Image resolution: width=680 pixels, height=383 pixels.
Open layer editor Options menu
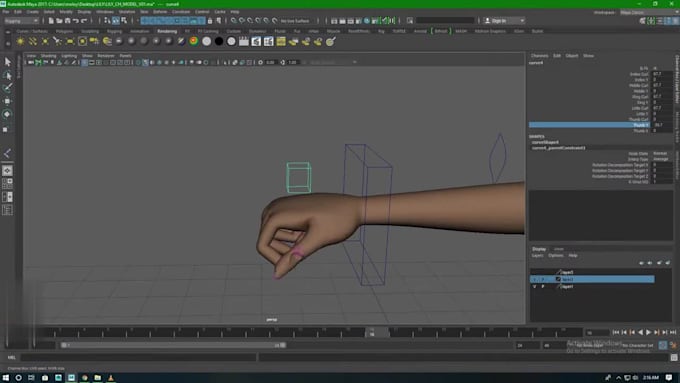click(556, 256)
